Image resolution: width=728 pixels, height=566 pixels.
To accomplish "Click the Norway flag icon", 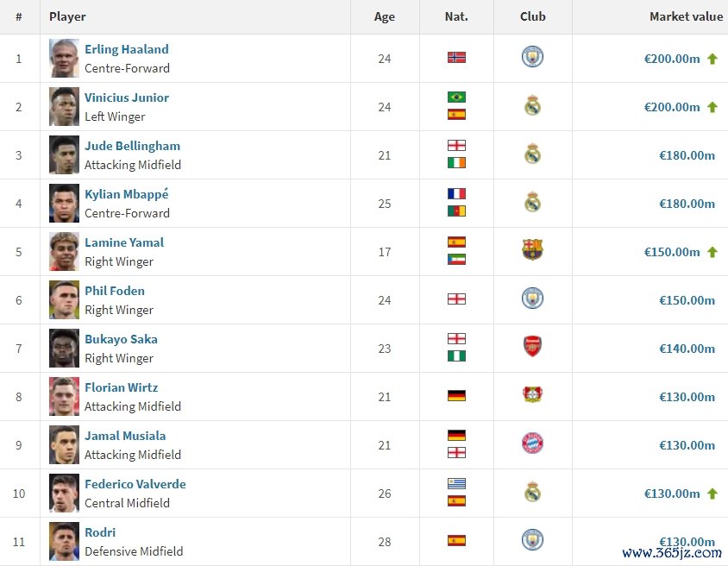I will coord(456,58).
